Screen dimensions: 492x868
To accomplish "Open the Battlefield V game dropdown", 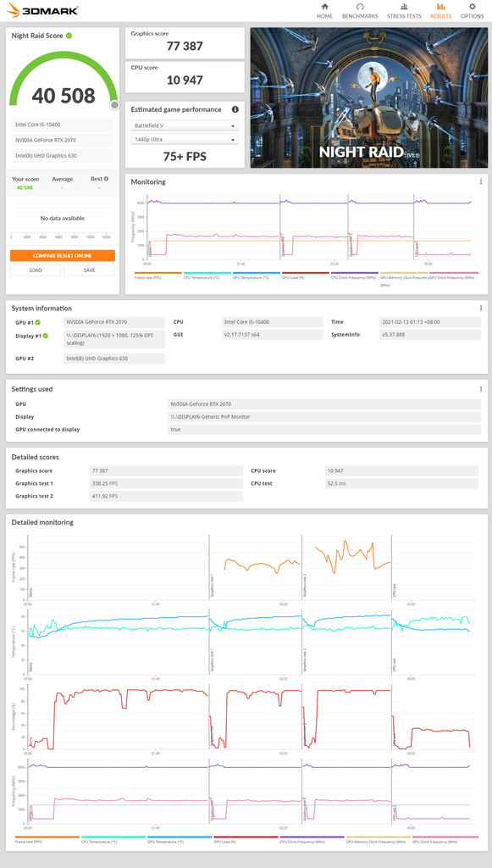I will (x=185, y=125).
